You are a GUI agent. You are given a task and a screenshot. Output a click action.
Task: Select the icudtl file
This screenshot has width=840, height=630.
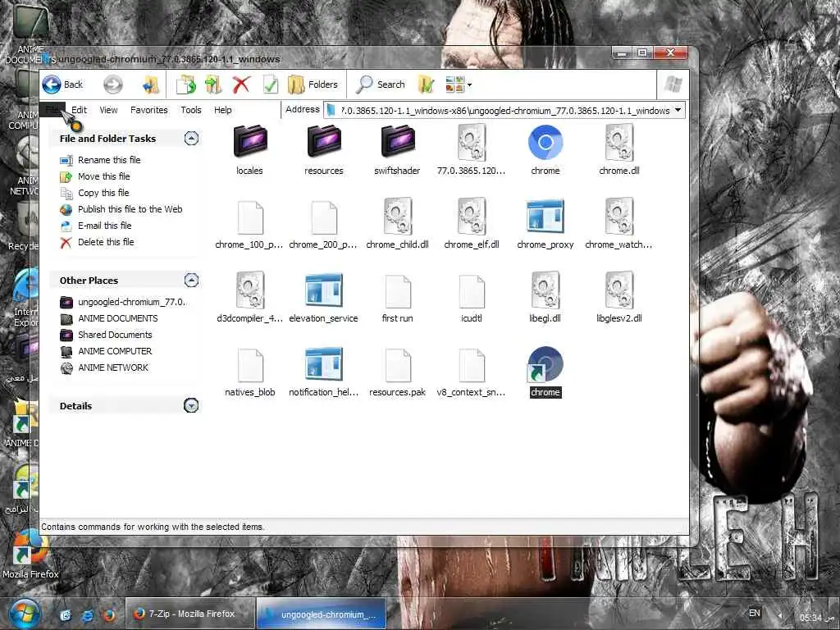pyautogui.click(x=472, y=298)
